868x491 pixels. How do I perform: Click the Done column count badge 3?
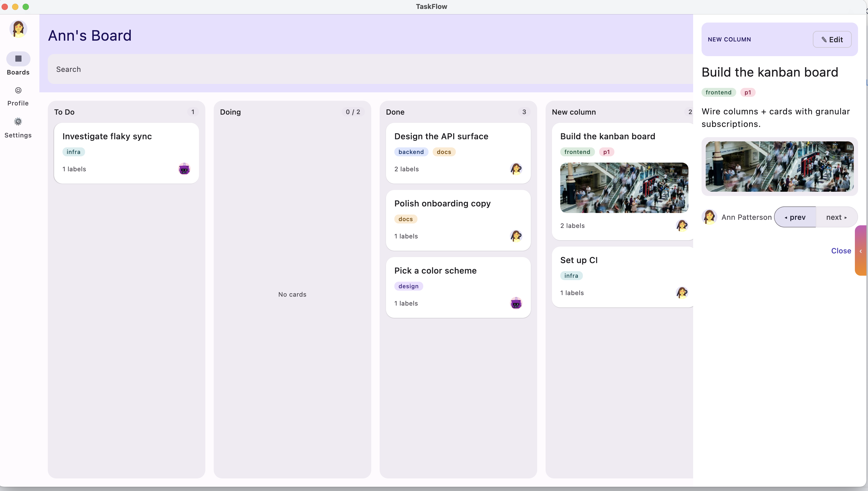[524, 112]
